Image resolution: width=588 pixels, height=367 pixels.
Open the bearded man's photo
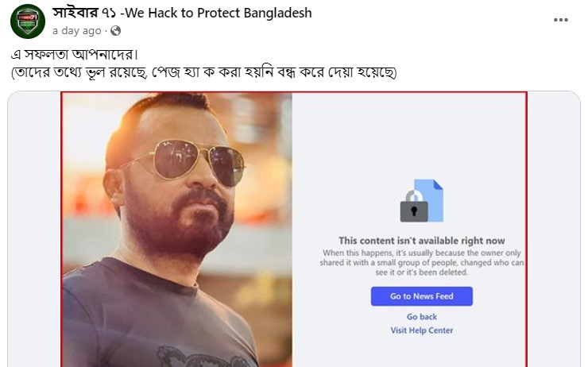176,229
